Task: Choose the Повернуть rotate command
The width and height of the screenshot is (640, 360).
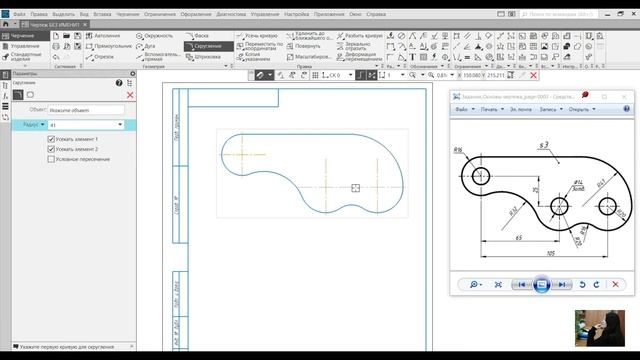Action: [304, 46]
